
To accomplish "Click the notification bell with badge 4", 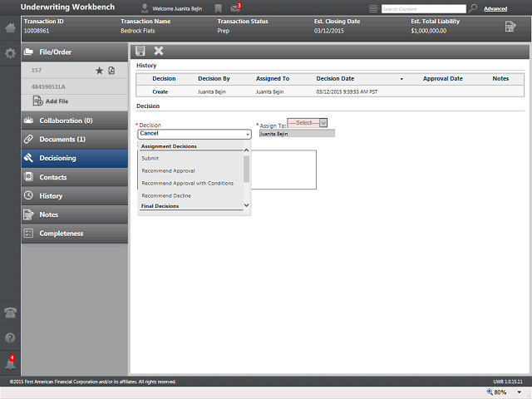I will [10, 363].
